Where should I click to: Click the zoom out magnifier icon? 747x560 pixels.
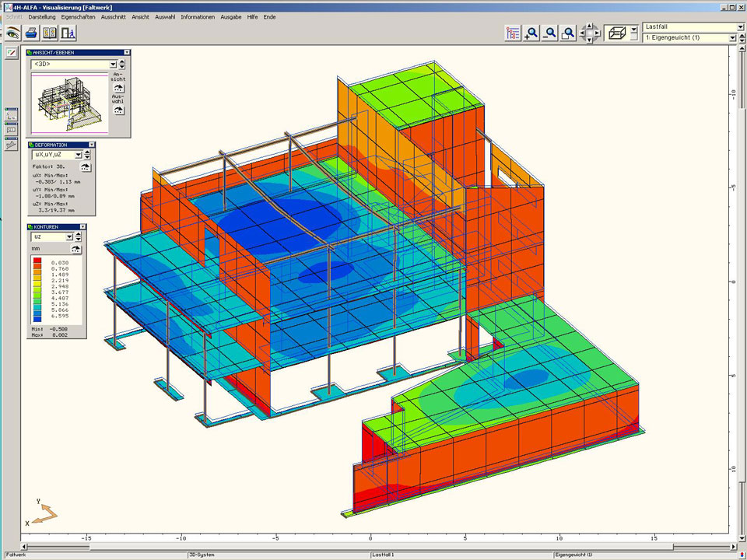tap(550, 33)
